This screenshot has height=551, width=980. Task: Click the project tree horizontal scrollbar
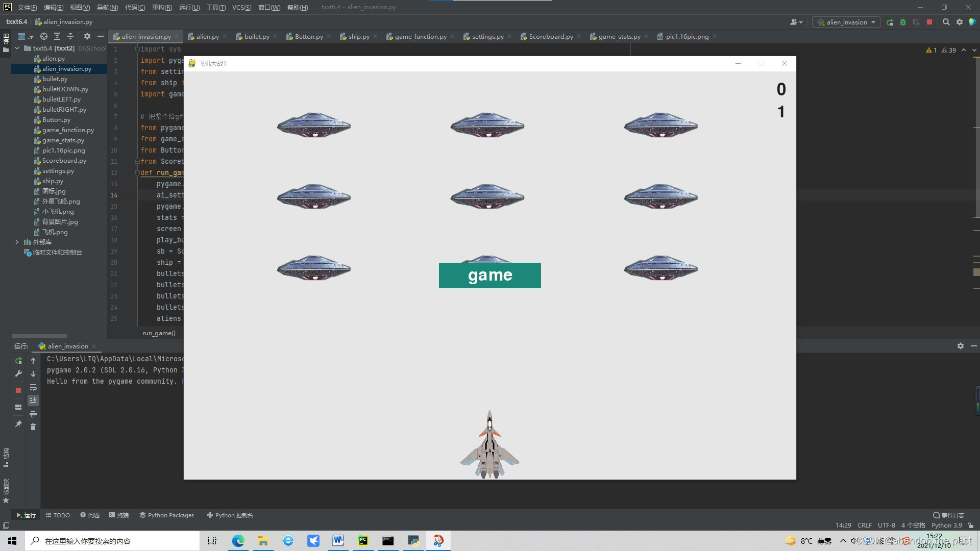pyautogui.click(x=39, y=336)
